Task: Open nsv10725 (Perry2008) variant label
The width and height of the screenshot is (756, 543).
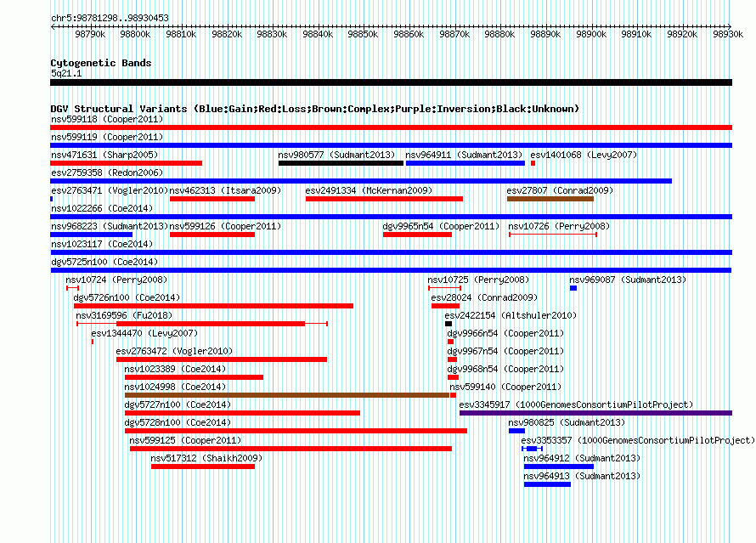Action: [478, 280]
